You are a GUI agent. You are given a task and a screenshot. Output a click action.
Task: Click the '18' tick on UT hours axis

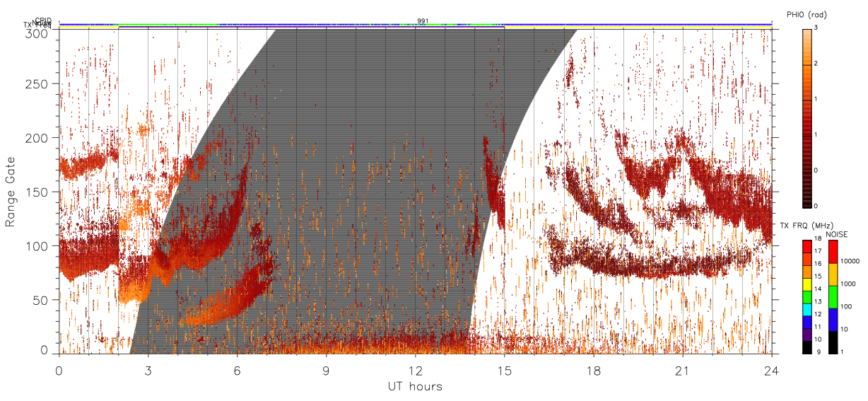tap(594, 370)
